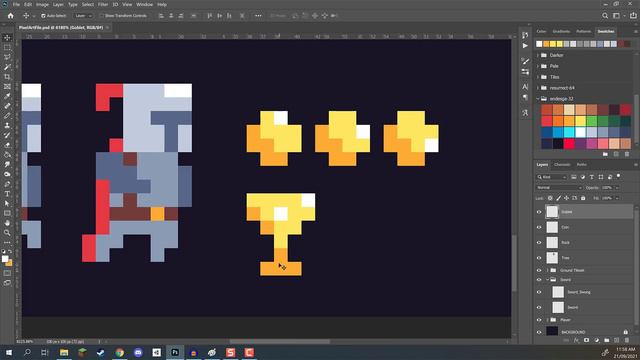Viewport: 640px width, 360px height.
Task: Switch to the Channels tab
Action: 562,164
